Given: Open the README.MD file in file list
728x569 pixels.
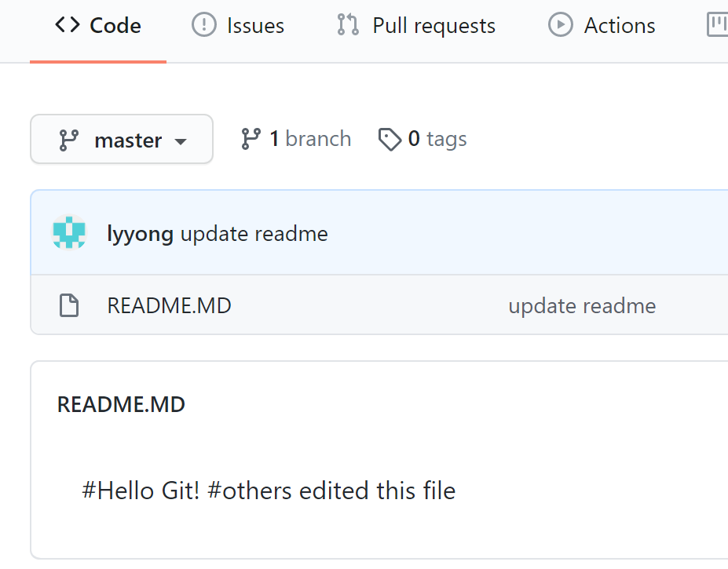Looking at the screenshot, I should point(169,305).
